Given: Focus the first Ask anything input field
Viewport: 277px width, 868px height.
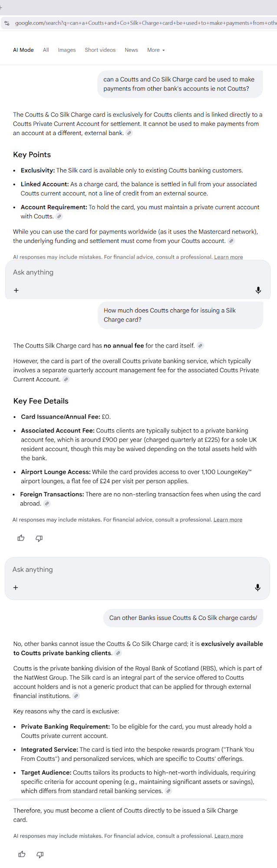Looking at the screenshot, I should [130, 272].
